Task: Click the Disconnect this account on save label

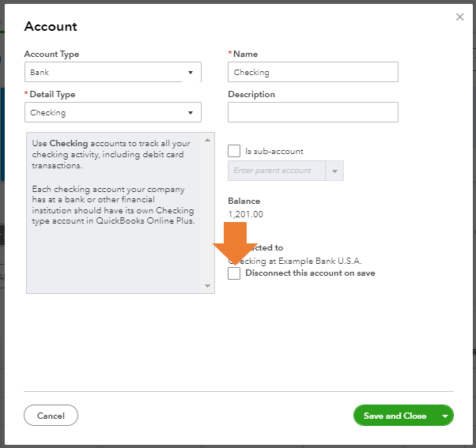Action: click(x=310, y=273)
